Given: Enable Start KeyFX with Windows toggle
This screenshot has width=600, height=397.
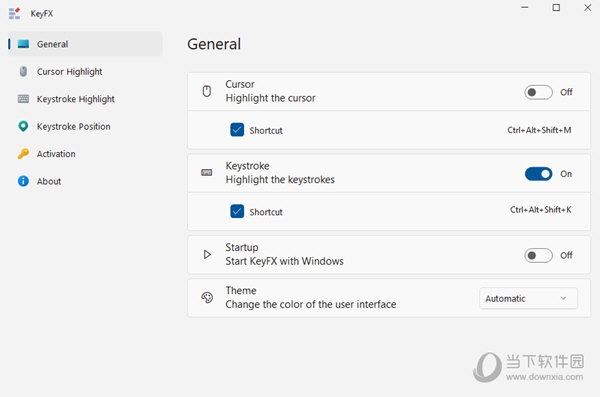Looking at the screenshot, I should coord(538,255).
